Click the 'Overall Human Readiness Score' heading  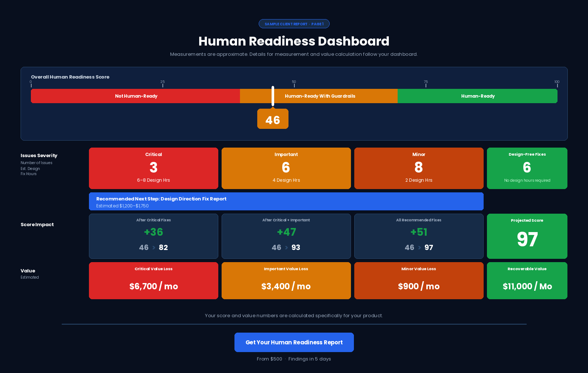tap(70, 77)
